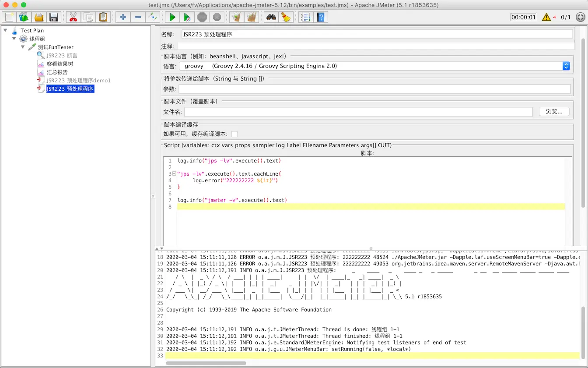Click the log panel horizontal scrollbar

(x=206, y=363)
